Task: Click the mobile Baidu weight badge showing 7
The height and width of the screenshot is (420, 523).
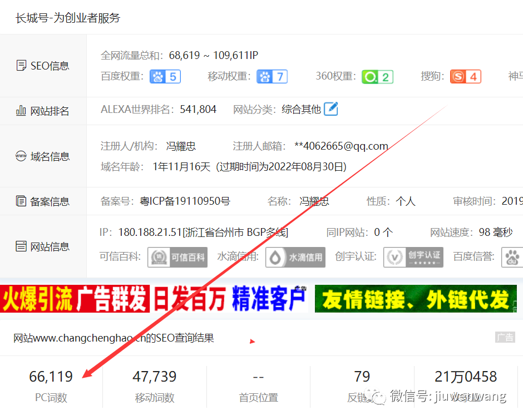Action: 272,76
